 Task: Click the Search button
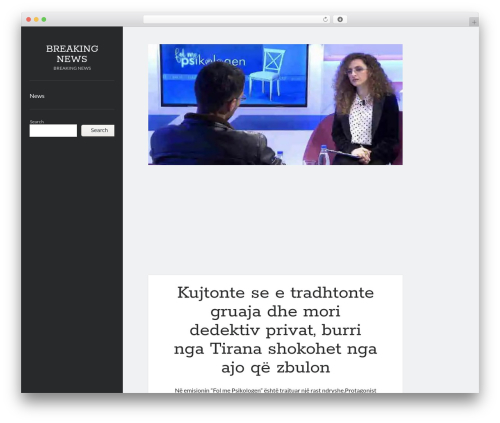[x=98, y=130]
